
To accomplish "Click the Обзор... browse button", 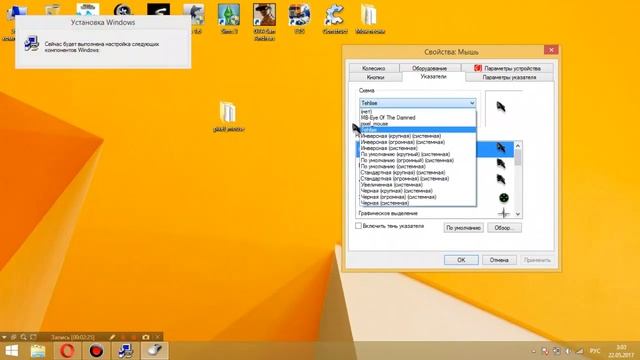I will point(504,228).
